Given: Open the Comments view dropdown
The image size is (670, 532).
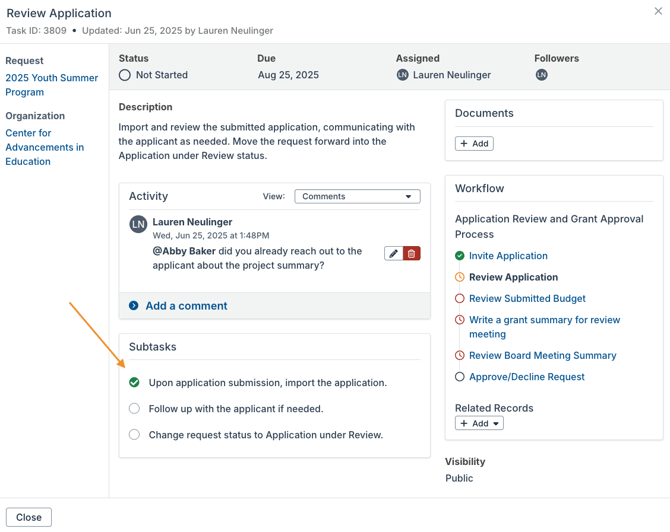Looking at the screenshot, I should tap(357, 197).
